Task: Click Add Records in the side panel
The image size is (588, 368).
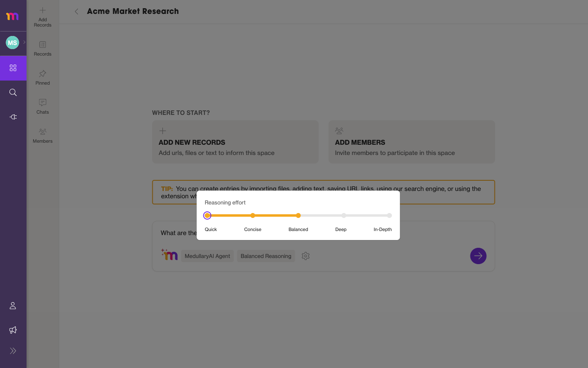Action: click(x=42, y=17)
